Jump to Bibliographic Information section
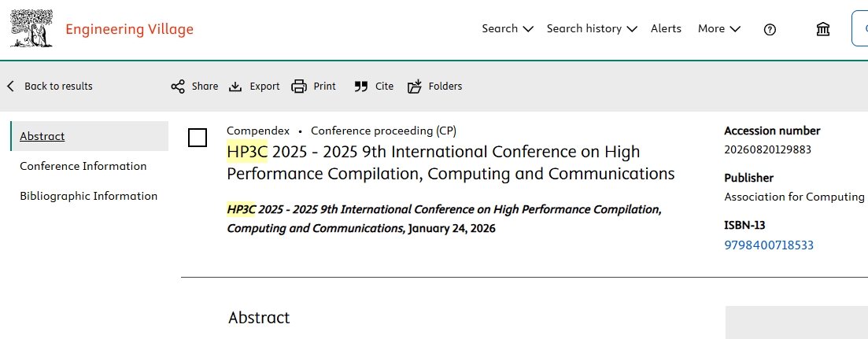Screen dimensions: 868x339 click(88, 196)
